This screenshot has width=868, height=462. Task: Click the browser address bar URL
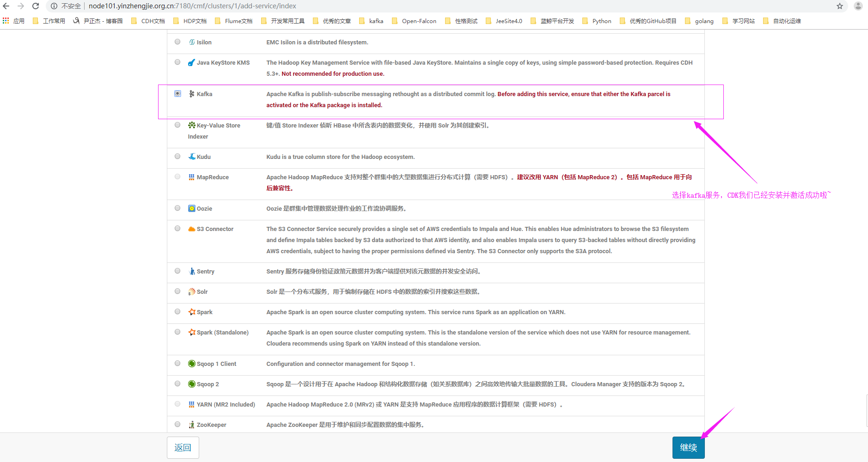click(x=192, y=6)
